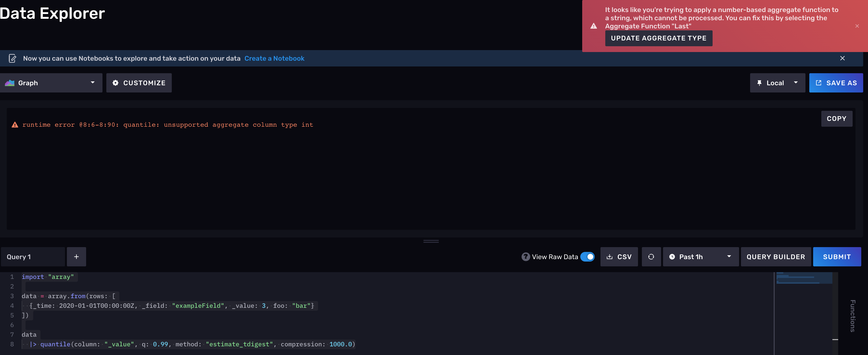Click line number 6 in the gutter
Viewport: 868px width, 355px height.
pos(12,325)
